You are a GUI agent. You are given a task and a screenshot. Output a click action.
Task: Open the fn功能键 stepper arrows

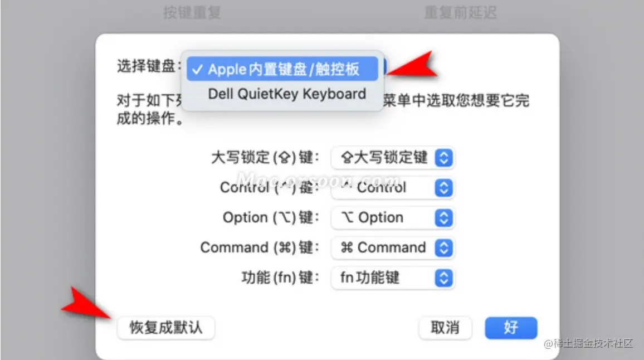point(443,278)
